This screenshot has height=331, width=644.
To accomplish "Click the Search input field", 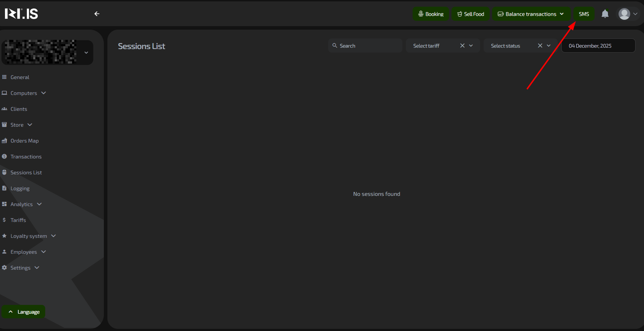I will click(x=367, y=46).
